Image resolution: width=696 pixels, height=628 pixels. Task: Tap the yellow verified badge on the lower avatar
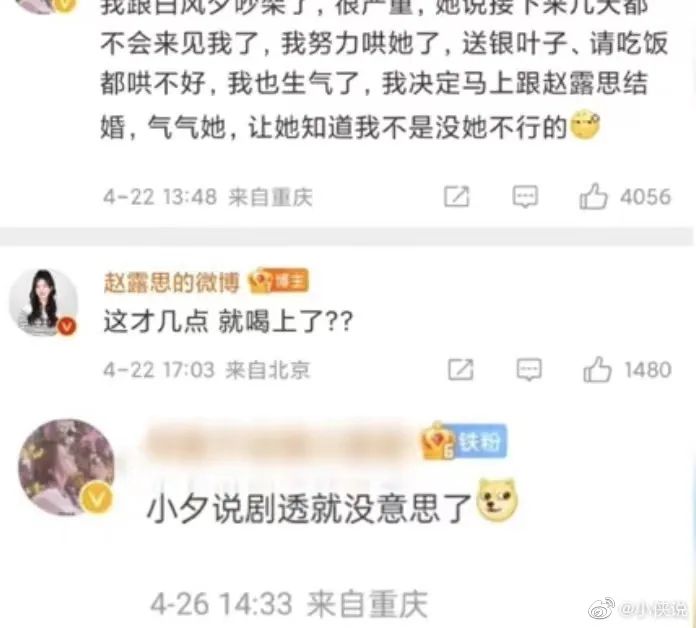coord(97,499)
